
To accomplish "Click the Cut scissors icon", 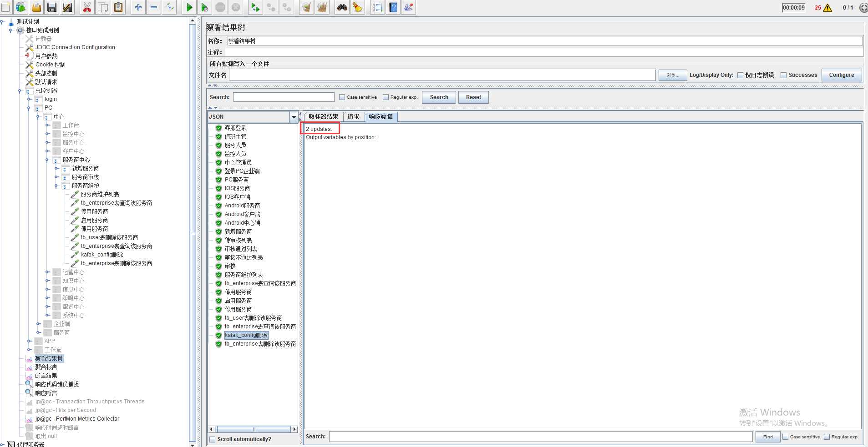I will pyautogui.click(x=87, y=7).
